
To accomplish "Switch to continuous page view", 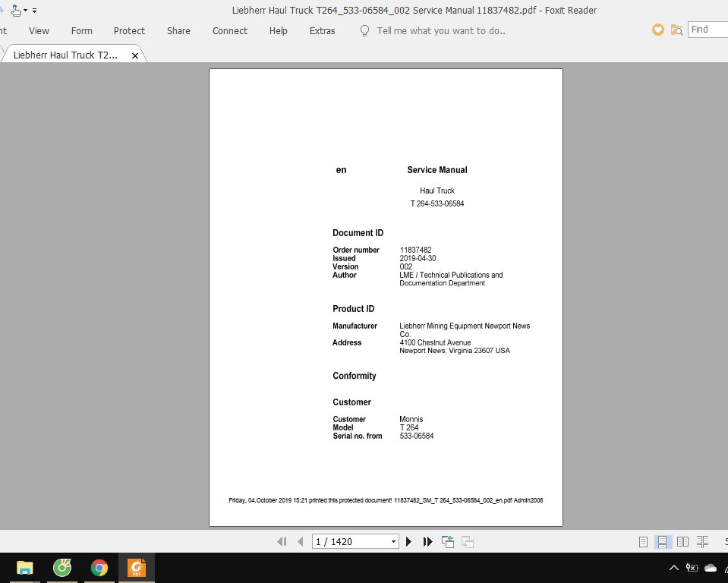I will pyautogui.click(x=663, y=542).
